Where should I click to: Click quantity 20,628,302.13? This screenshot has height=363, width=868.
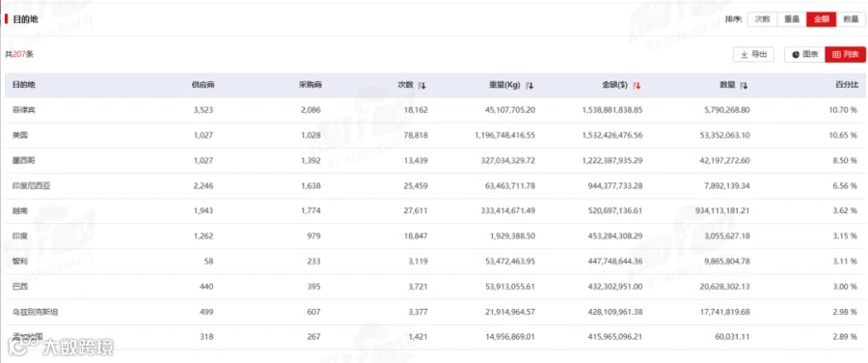point(725,287)
